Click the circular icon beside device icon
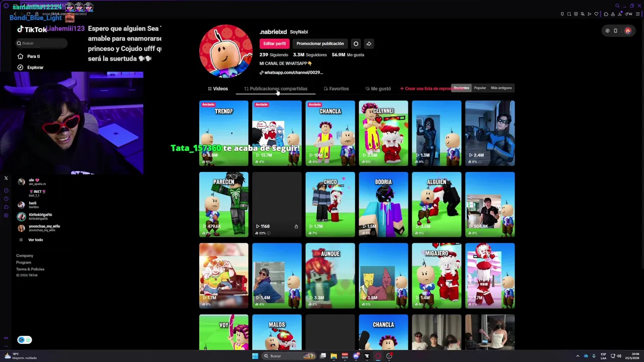 tap(607, 31)
